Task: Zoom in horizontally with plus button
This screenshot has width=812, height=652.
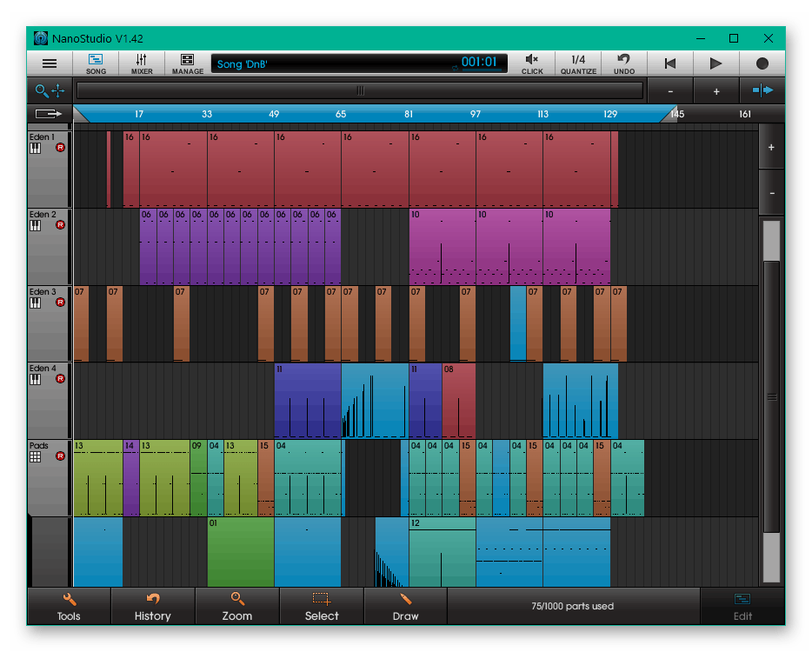Action: (716, 91)
